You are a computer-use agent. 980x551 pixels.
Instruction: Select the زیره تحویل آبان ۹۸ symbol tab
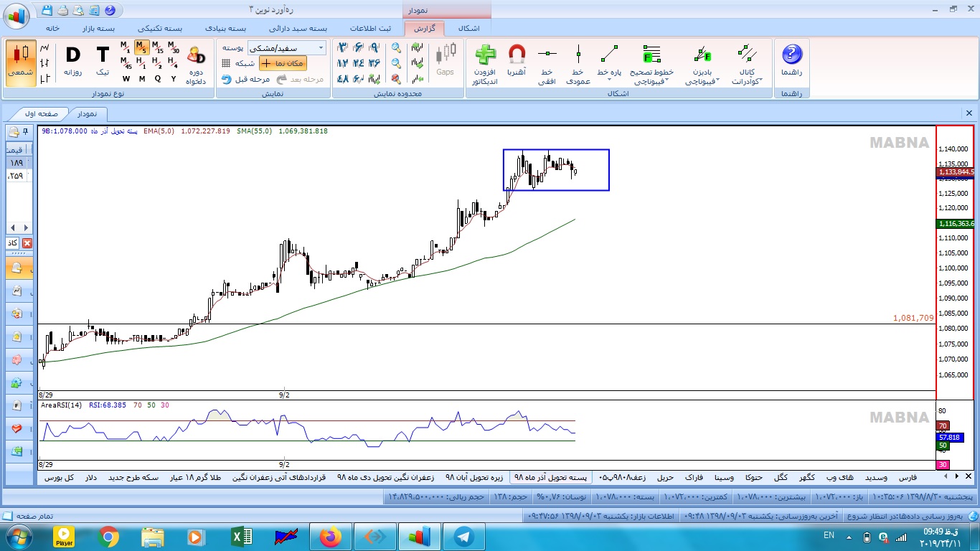coord(474,477)
